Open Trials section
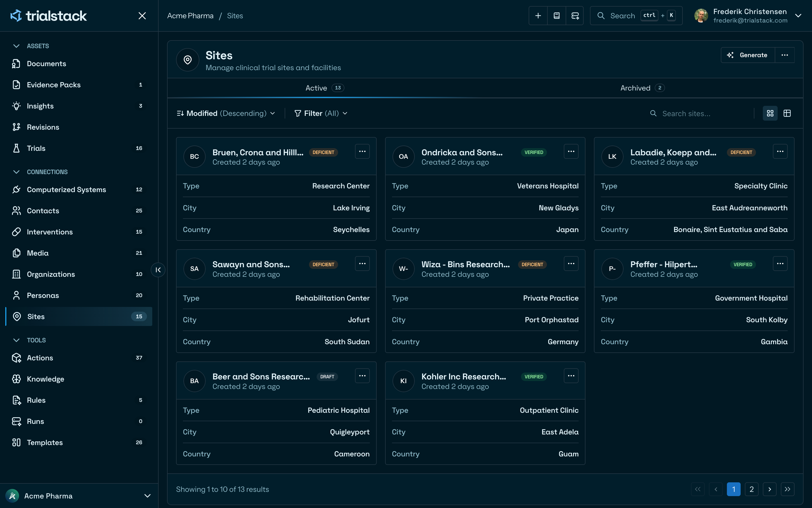 pos(79,148)
